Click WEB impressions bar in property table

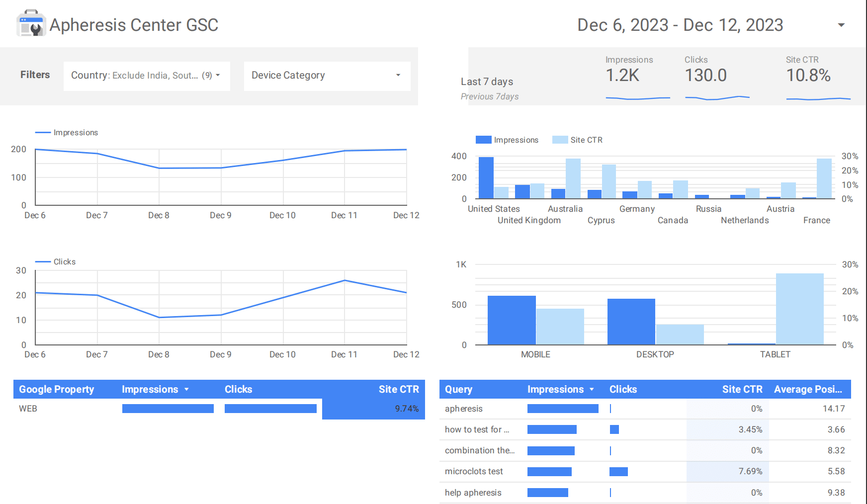[168, 409]
